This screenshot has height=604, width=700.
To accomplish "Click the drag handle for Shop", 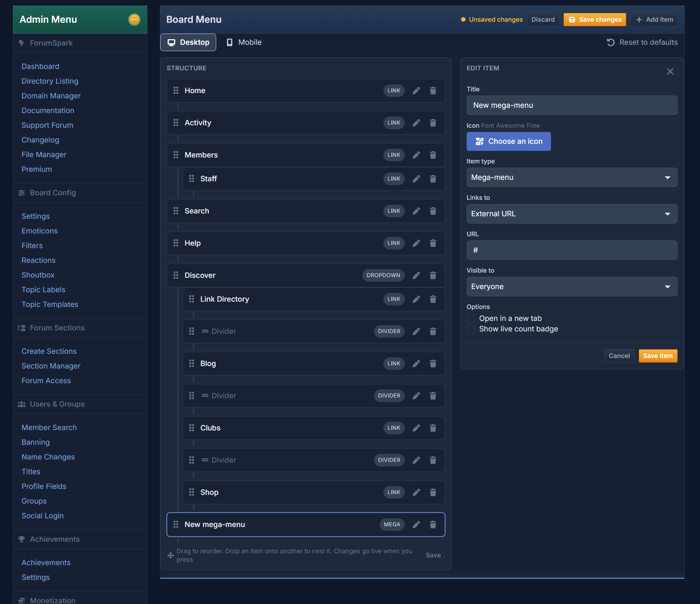I will [x=192, y=492].
